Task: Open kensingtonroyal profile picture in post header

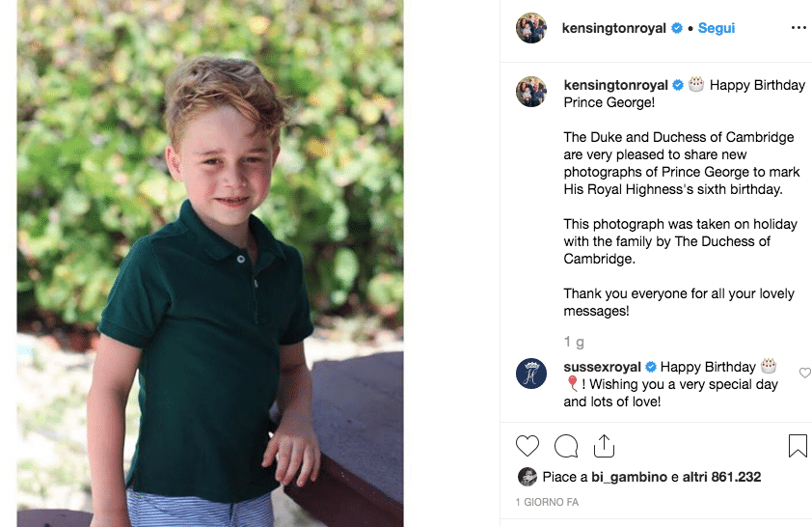Action: 531,28
